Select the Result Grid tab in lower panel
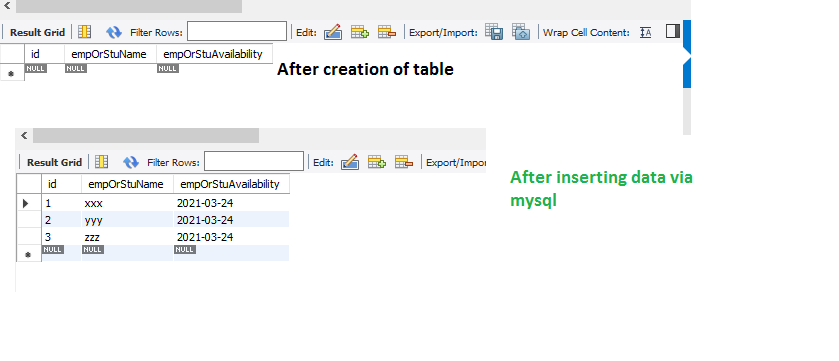 [54, 162]
